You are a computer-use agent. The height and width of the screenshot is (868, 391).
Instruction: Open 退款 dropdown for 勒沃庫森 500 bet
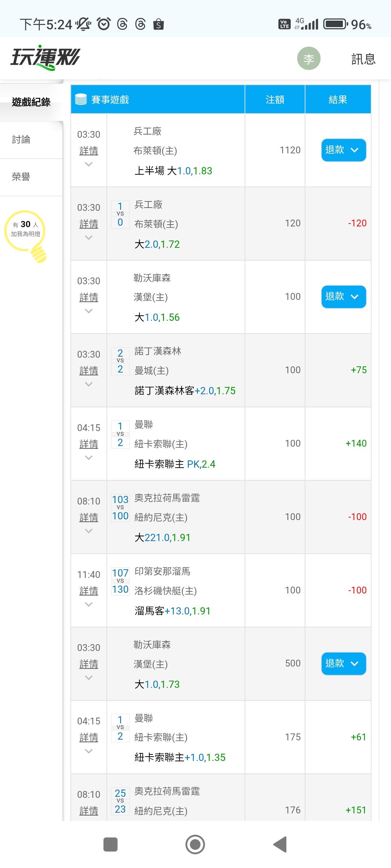pyautogui.click(x=343, y=663)
